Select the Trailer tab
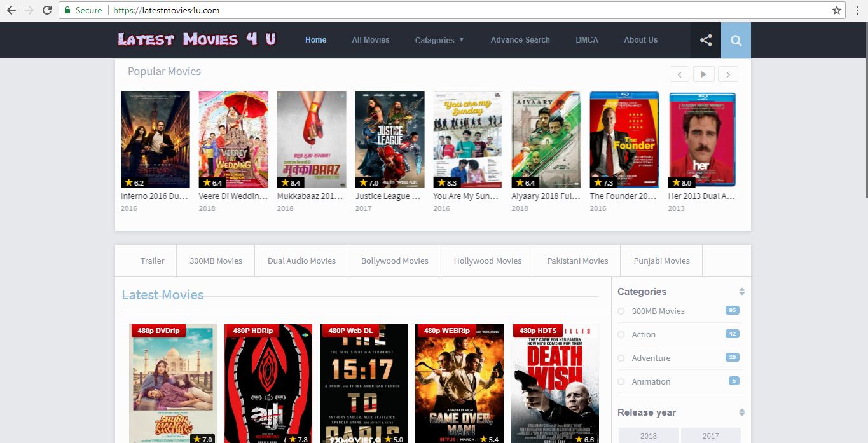This screenshot has width=868, height=443. (x=152, y=261)
